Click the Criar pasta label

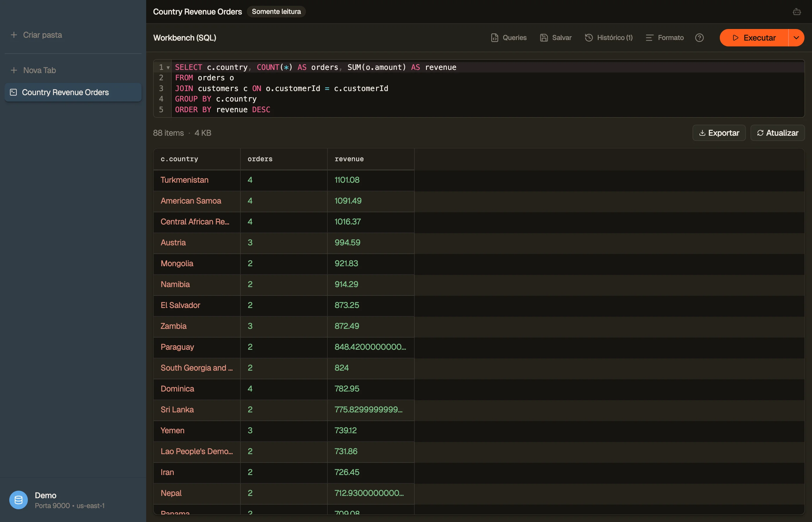(x=42, y=35)
